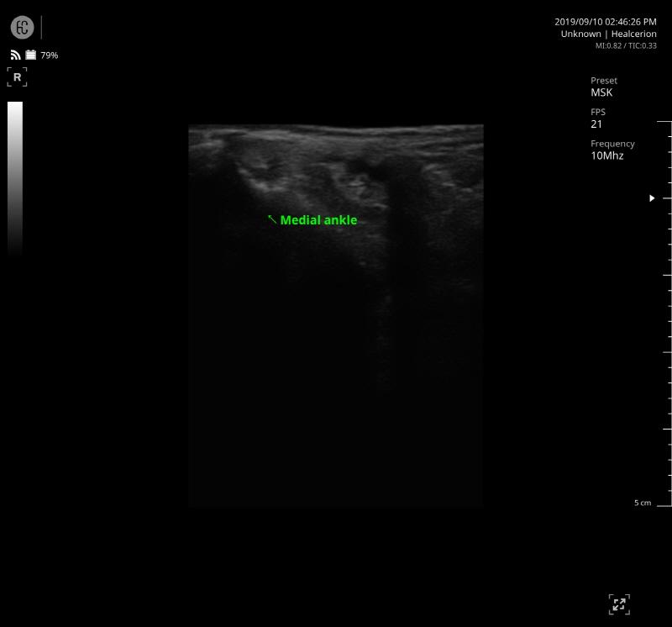Click the battery status icon
This screenshot has height=627, width=672.
pos(31,55)
